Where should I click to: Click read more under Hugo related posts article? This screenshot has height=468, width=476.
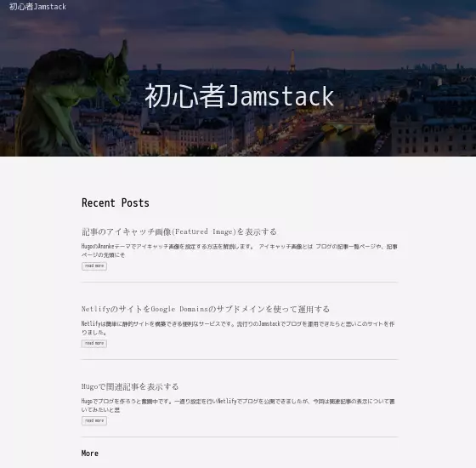(x=94, y=421)
